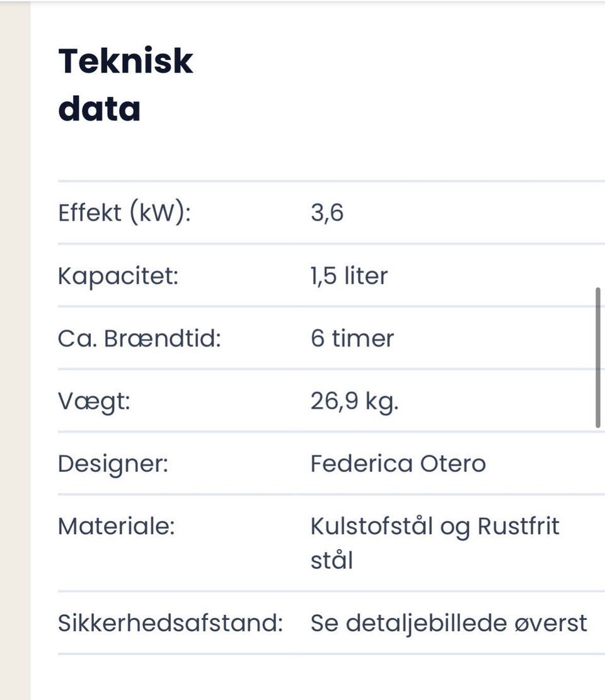Click the word "data" in heading
Viewport: 605px width, 700px height.
point(99,109)
